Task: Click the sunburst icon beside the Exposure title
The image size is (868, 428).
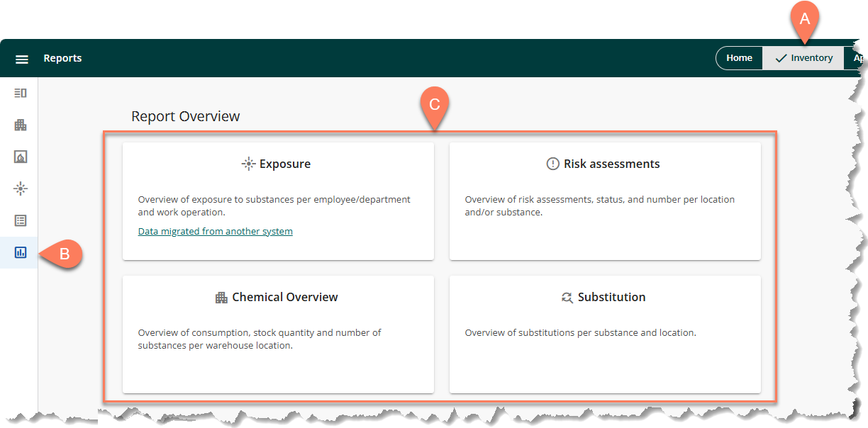Action: 248,164
